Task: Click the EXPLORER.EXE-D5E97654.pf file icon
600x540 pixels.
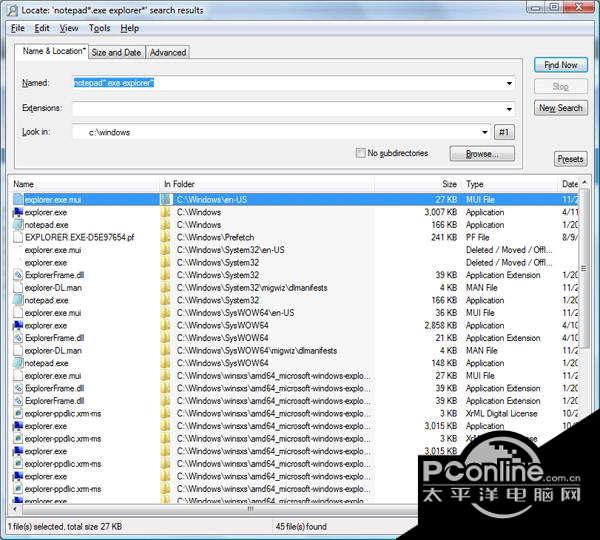Action: point(18,237)
